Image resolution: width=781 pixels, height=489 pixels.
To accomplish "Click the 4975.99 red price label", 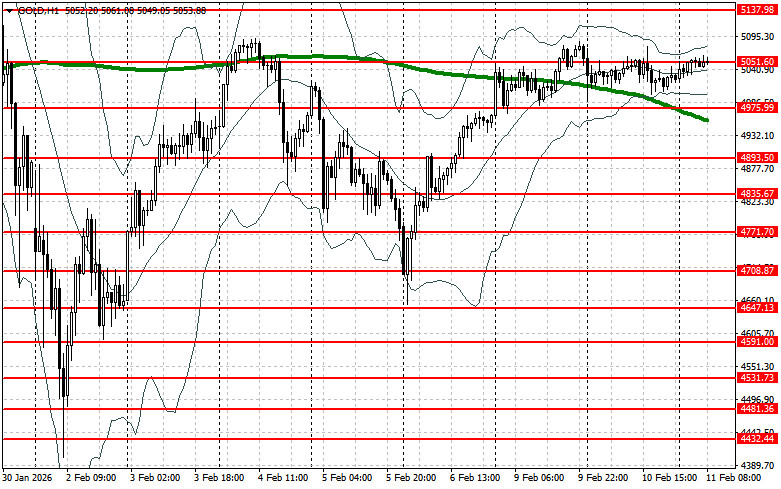I will coord(757,108).
